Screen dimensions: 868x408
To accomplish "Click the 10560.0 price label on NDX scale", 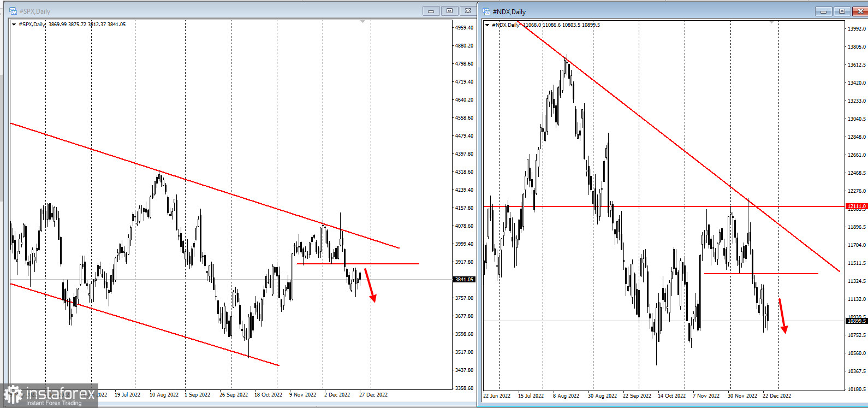I will coord(857,353).
